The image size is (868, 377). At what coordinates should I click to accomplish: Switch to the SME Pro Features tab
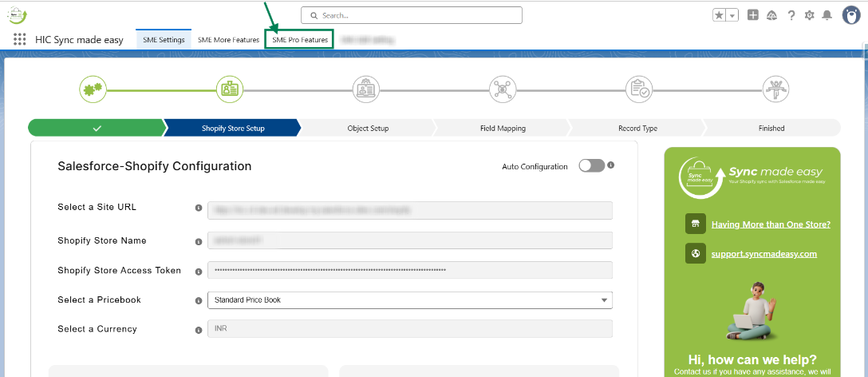(299, 40)
